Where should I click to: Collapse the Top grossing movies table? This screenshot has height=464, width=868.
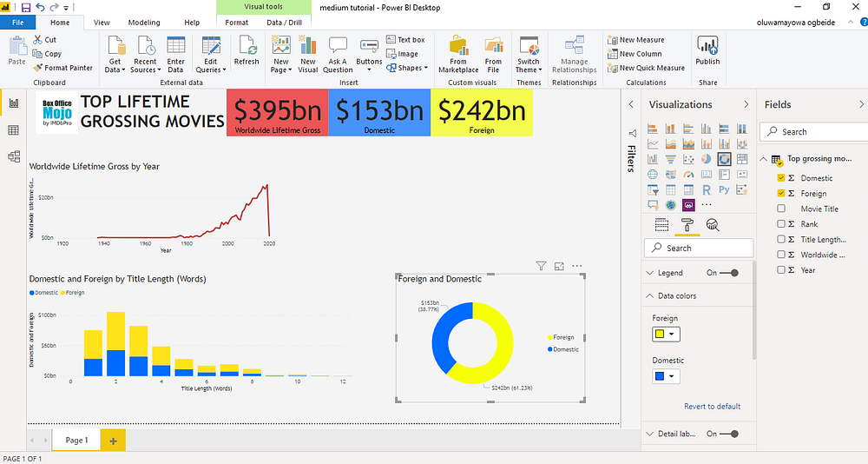(763, 159)
